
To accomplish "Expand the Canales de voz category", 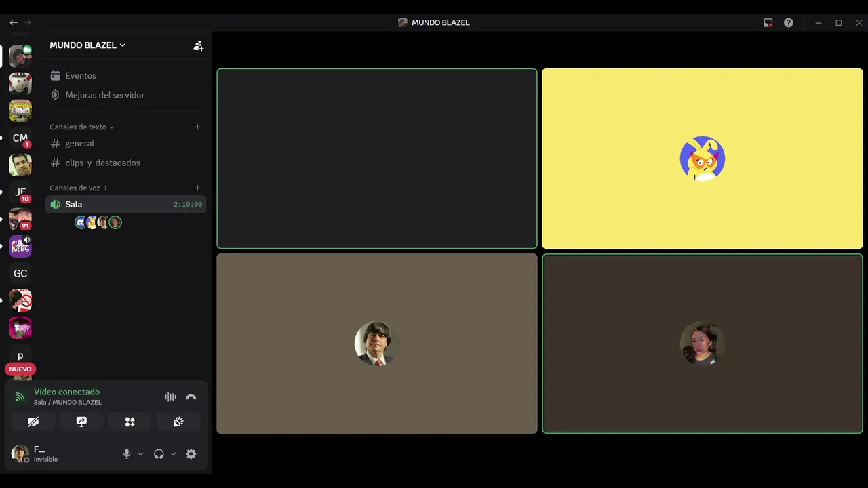I will point(79,188).
